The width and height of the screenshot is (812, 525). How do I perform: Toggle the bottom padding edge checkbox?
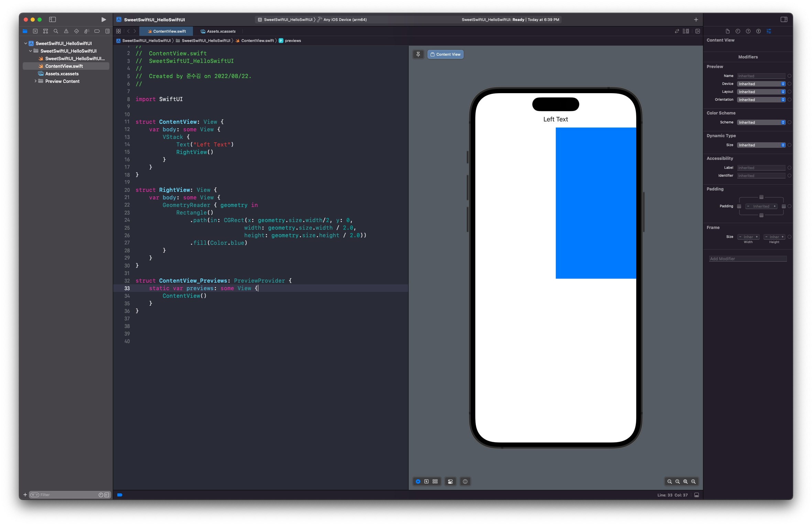coord(761,215)
